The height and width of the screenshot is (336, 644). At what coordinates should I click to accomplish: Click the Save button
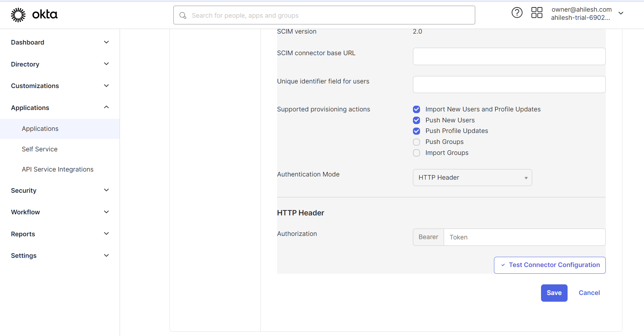click(554, 293)
